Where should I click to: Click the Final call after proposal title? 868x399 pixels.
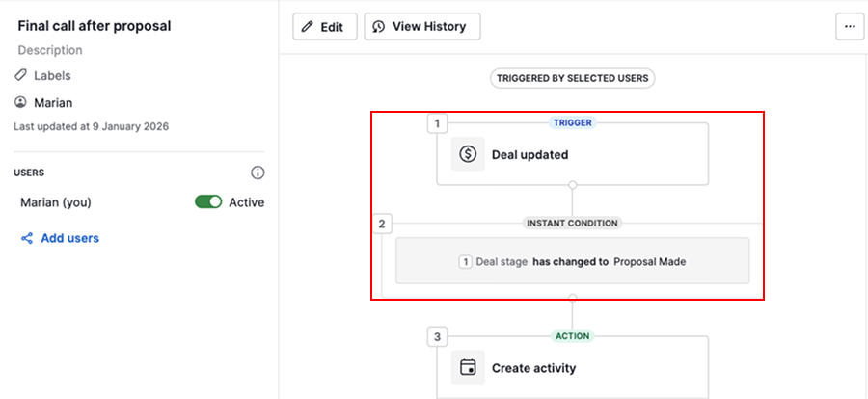click(x=95, y=26)
